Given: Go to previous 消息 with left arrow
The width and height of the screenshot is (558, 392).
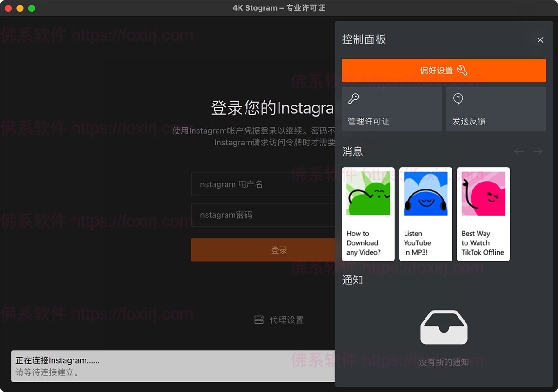Looking at the screenshot, I should (x=519, y=151).
